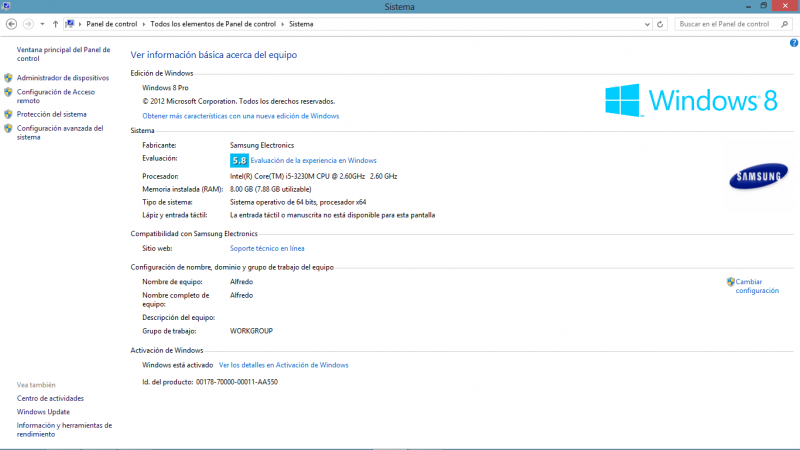This screenshot has width=800, height=450.
Task: Click the search magnifier icon
Action: 785,24
